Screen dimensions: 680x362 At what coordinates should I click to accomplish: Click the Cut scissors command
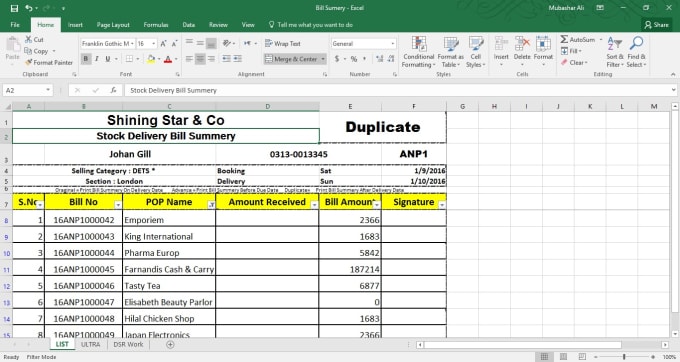point(34,39)
